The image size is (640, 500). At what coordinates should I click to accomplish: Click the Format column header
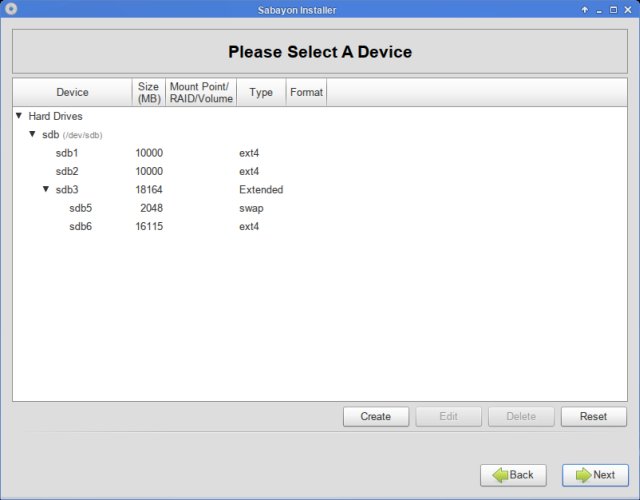[x=306, y=92]
